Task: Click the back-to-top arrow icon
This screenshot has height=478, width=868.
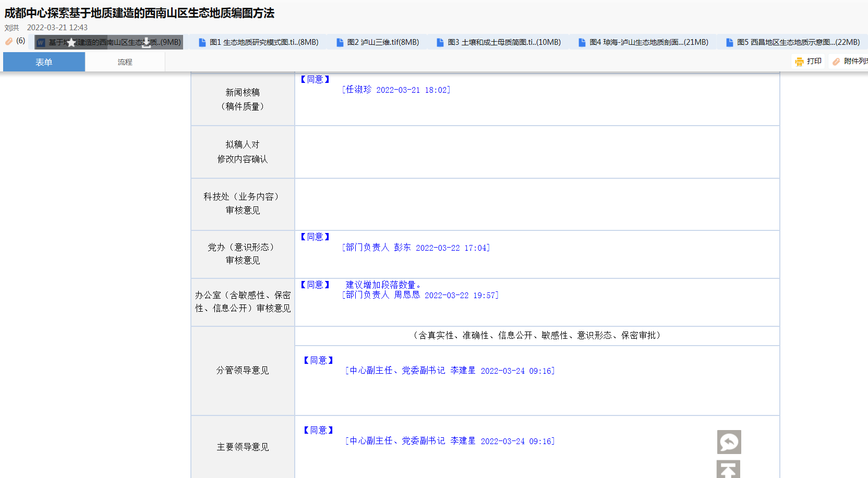Action: (729, 469)
